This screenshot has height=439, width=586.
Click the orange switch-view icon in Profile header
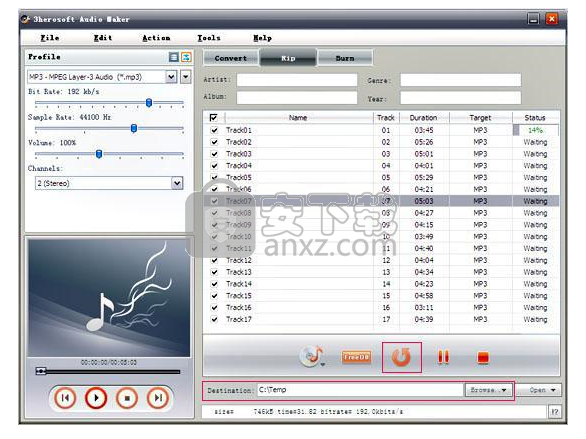click(x=186, y=57)
